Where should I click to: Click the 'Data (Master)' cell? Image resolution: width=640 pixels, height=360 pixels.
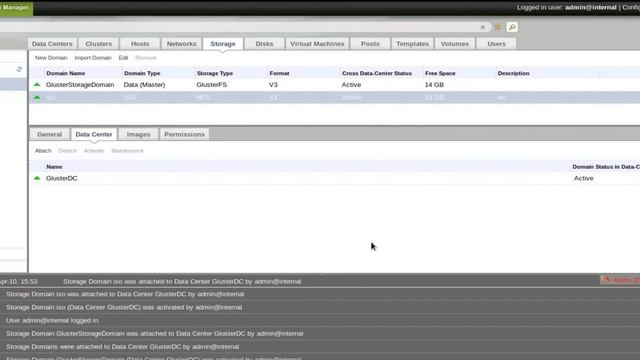click(x=144, y=85)
